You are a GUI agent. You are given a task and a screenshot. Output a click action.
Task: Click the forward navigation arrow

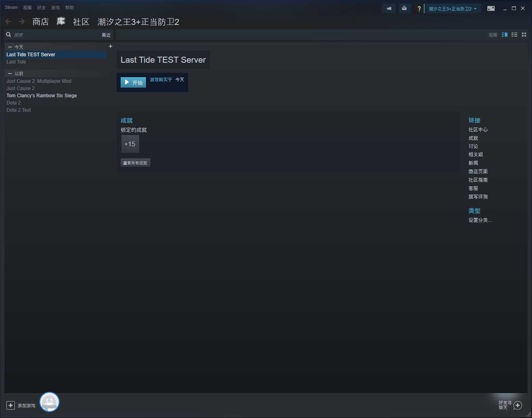[x=21, y=22]
